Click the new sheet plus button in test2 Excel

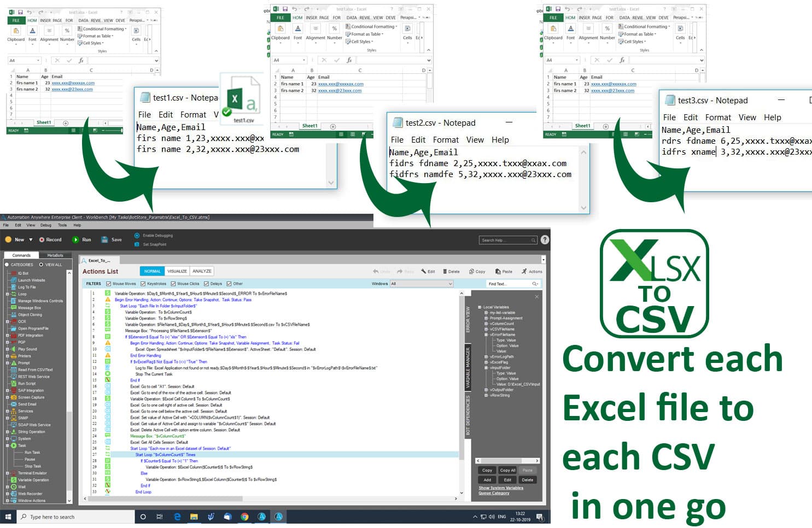(332, 126)
